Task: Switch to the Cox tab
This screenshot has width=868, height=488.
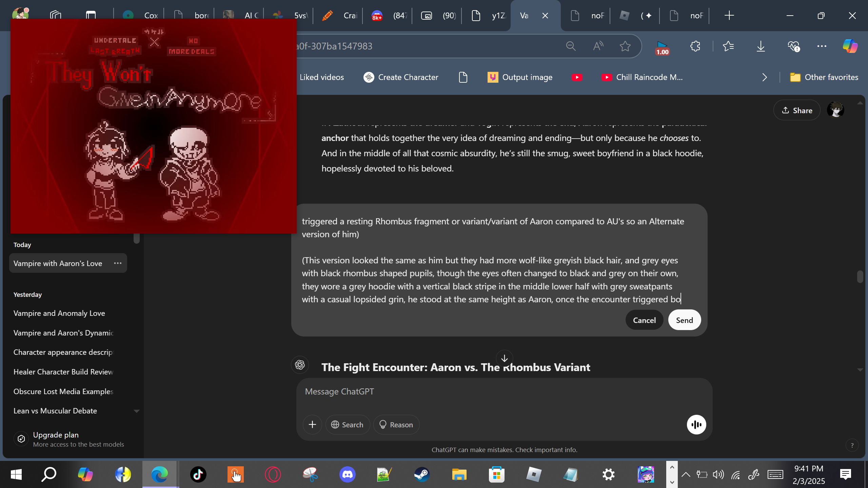Action: click(139, 16)
